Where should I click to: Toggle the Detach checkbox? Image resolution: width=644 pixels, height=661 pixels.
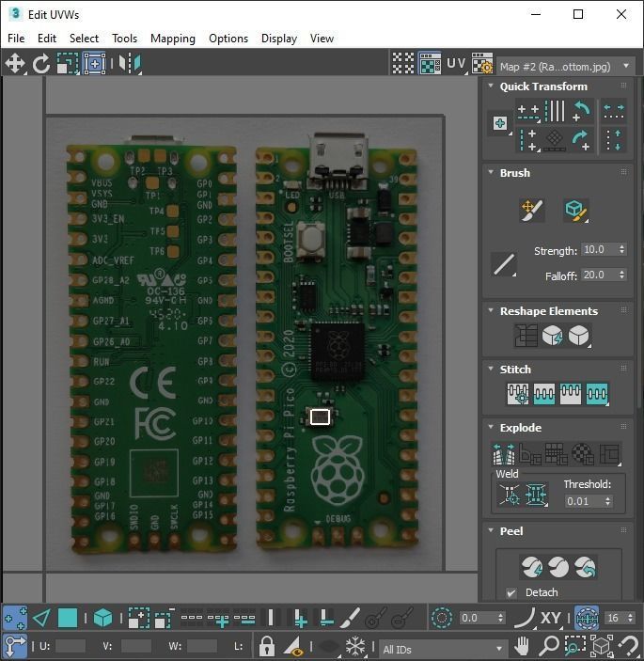pos(511,592)
